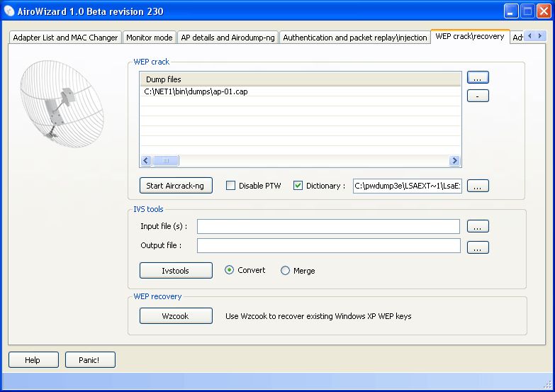Close the AiroWizard window

click(x=544, y=11)
